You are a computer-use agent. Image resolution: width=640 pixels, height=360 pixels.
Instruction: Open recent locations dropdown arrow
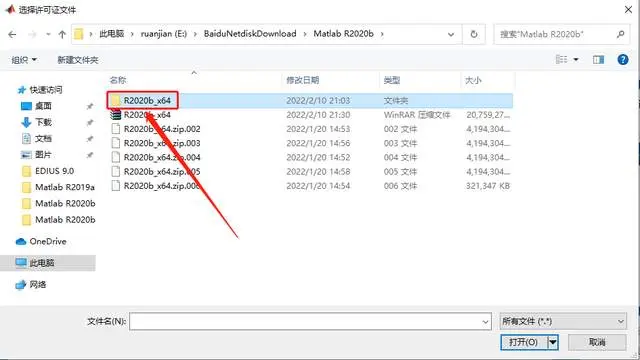(x=48, y=34)
